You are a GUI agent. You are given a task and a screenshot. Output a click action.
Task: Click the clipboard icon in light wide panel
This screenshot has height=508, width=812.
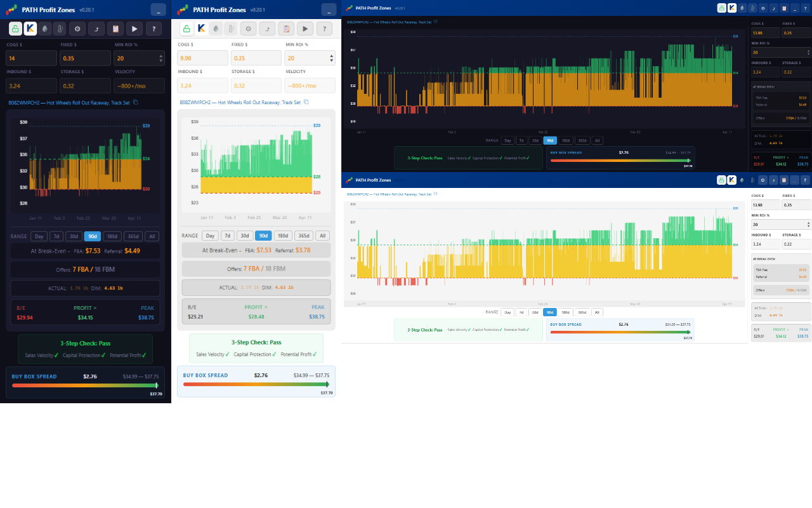tap(784, 180)
